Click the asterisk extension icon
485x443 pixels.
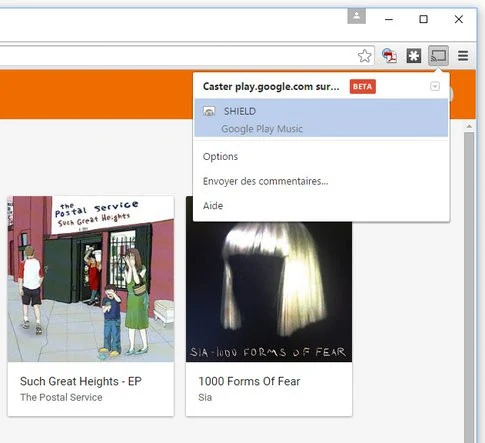click(414, 56)
